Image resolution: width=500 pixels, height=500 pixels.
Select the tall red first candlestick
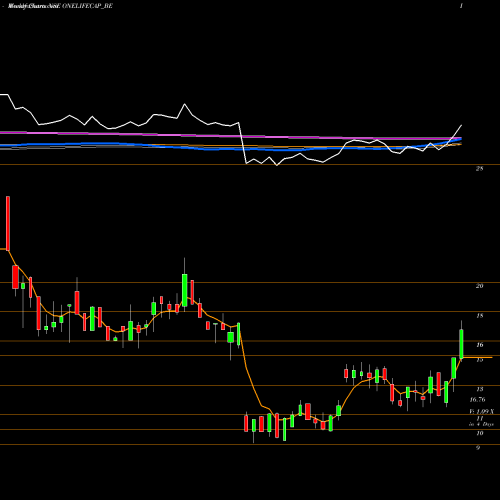(x=8, y=223)
